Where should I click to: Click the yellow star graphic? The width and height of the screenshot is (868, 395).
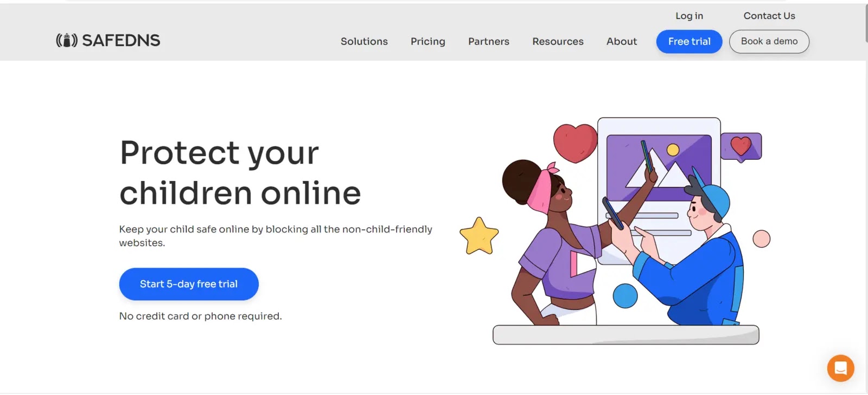[x=479, y=237]
